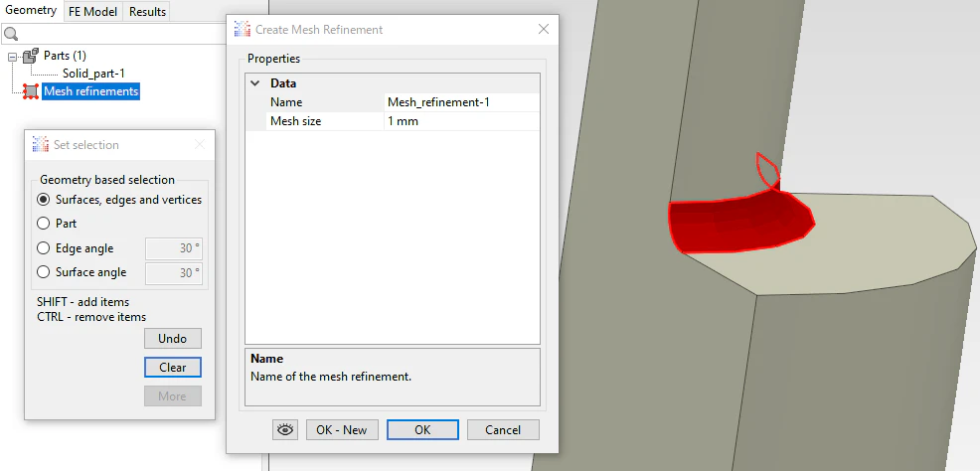Click the Create Mesh Refinement title icon

(x=243, y=30)
